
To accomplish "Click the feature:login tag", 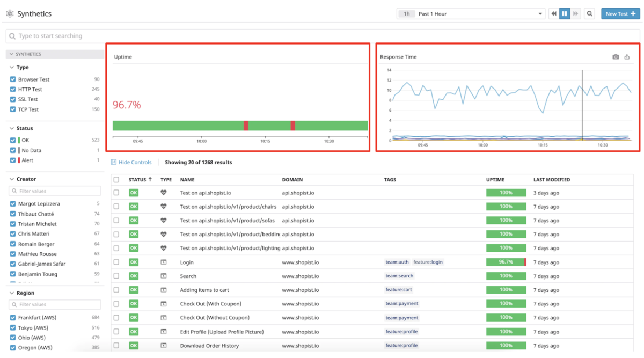I will 428,262.
